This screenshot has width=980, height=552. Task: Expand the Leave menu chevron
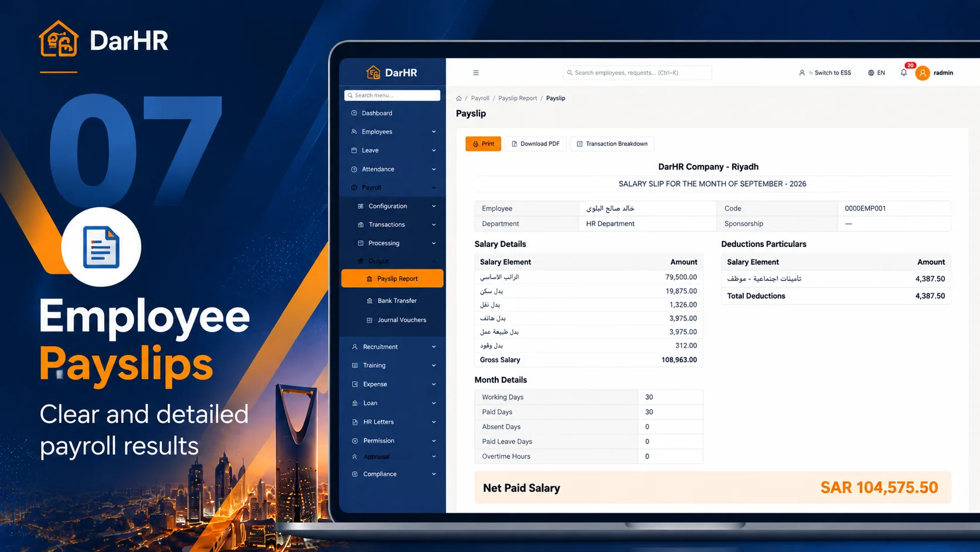434,151
